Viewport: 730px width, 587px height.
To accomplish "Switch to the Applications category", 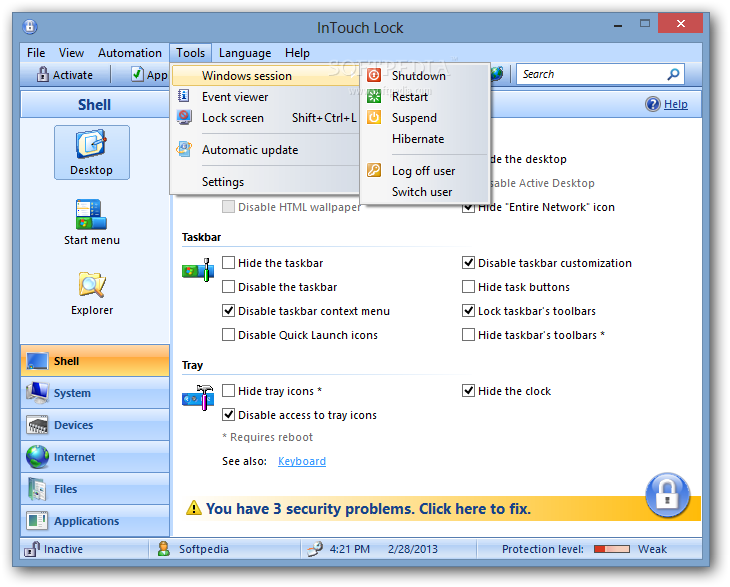I will [x=95, y=521].
